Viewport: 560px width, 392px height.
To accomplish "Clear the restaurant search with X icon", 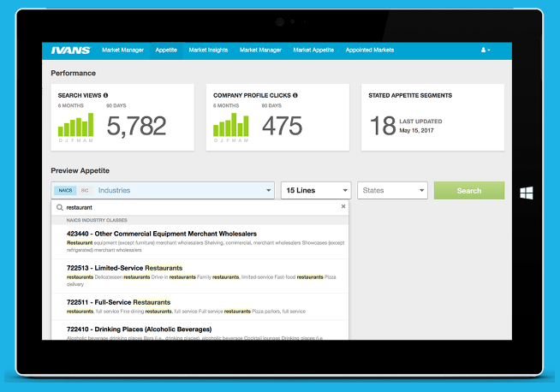I will coord(343,206).
